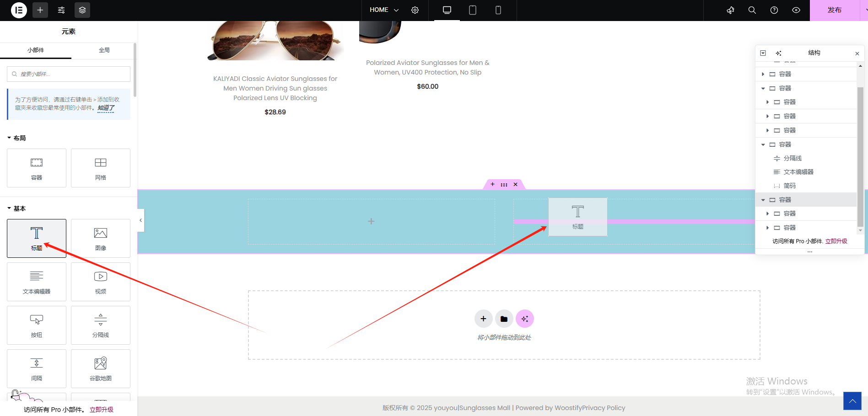Open the HOME page dropdown
The height and width of the screenshot is (416, 868).
click(384, 10)
